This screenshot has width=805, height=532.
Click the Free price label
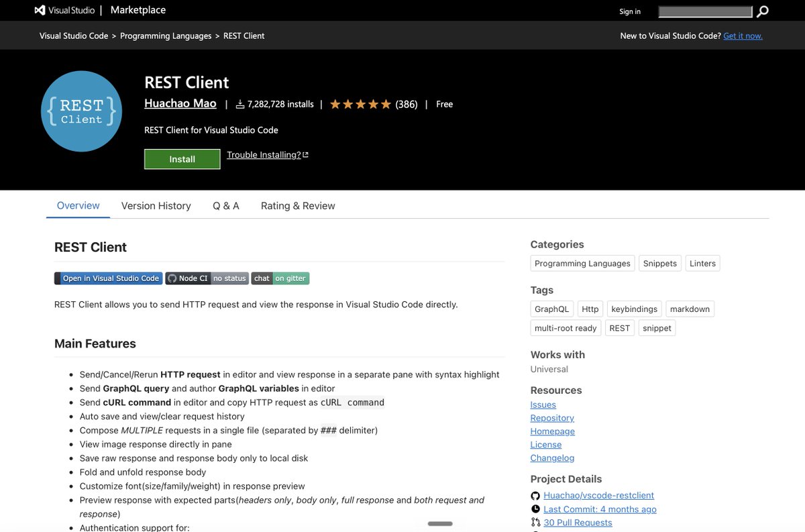coord(445,104)
